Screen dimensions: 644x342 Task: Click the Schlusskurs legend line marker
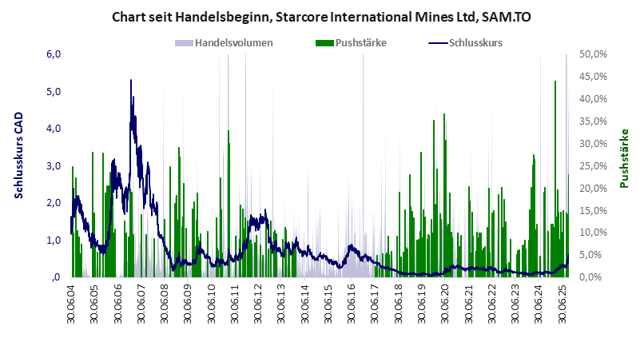click(x=439, y=43)
